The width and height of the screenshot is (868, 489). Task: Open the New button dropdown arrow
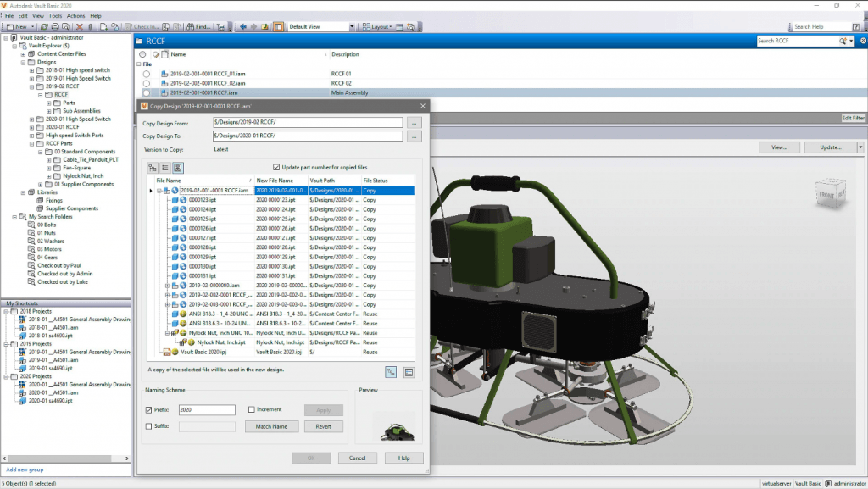coord(33,26)
